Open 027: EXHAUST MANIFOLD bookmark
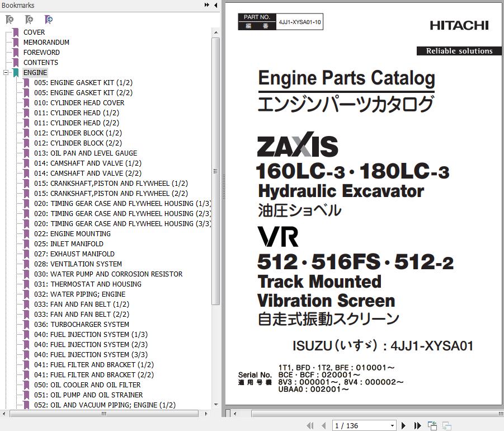 (x=74, y=254)
